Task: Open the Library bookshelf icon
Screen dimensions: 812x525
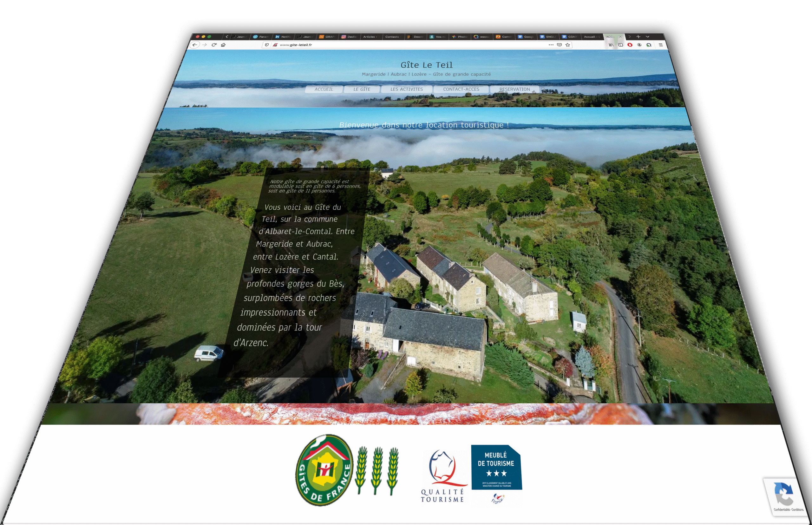Action: pos(611,45)
